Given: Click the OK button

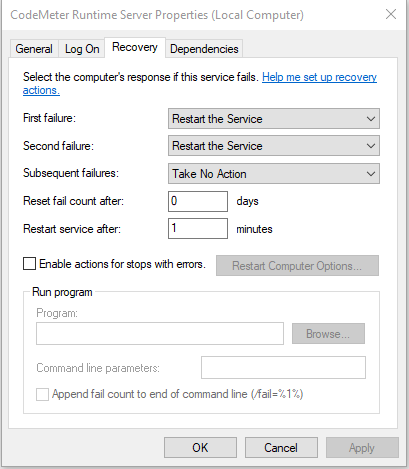Looking at the screenshot, I should pyautogui.click(x=200, y=448).
